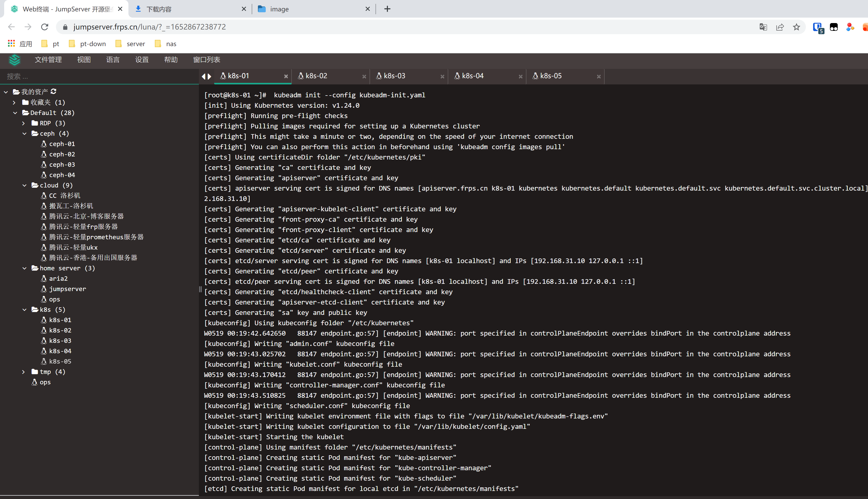
Task: Collapse the 我的资产 root node
Action: 6,92
